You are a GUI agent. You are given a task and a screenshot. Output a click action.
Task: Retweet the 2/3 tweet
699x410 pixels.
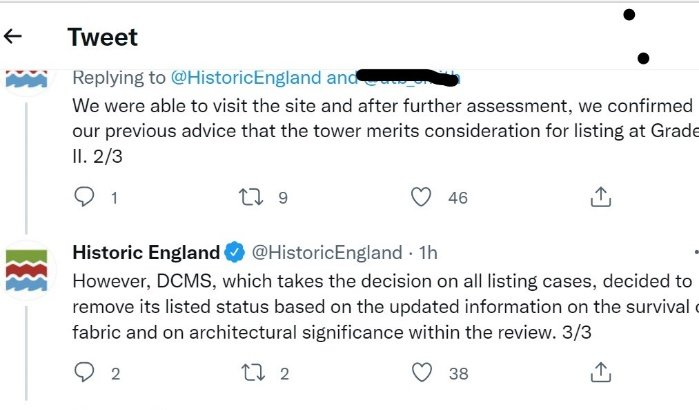[253, 197]
